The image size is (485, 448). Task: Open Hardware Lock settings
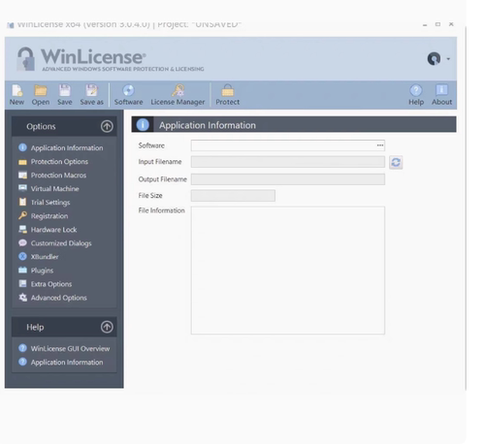pos(48,230)
